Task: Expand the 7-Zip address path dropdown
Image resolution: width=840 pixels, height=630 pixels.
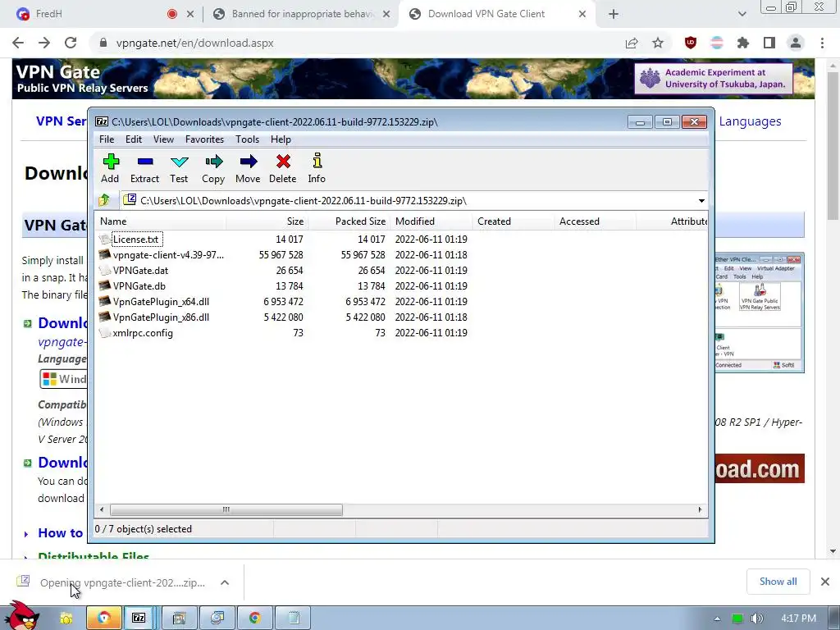Action: (x=701, y=200)
